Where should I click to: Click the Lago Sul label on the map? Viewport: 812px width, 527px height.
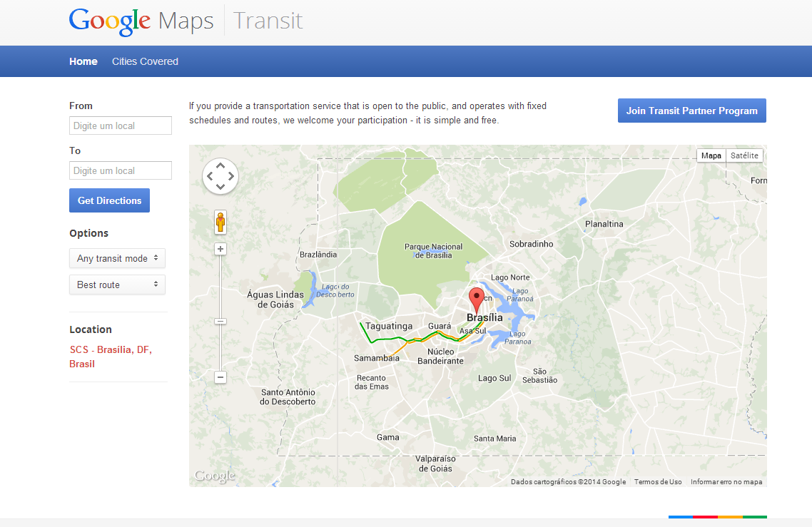point(494,379)
